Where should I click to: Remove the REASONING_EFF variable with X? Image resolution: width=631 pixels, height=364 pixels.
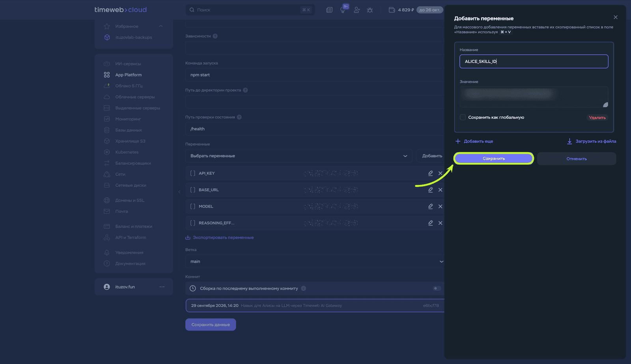[x=441, y=223]
